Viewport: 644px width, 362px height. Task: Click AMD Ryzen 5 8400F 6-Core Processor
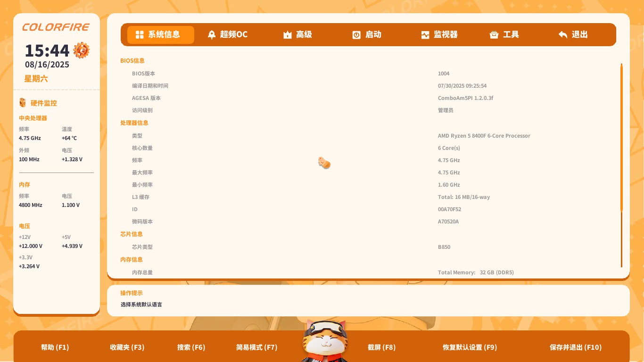[x=484, y=136]
